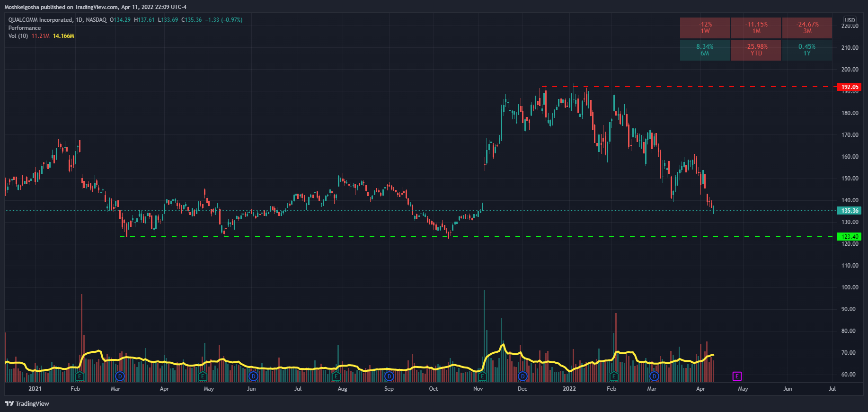Click the 150.00 price scale label

[850, 178]
